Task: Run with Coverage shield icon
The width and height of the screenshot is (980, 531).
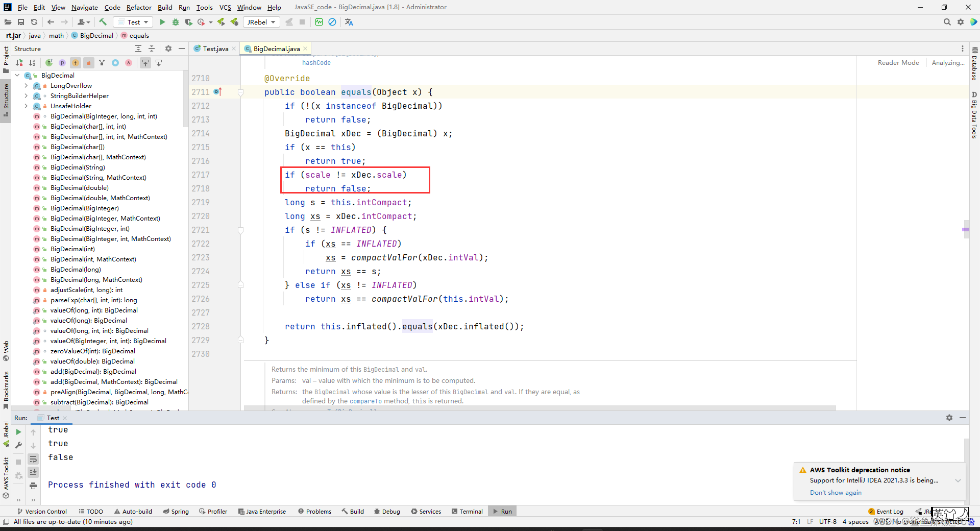Action: (188, 22)
